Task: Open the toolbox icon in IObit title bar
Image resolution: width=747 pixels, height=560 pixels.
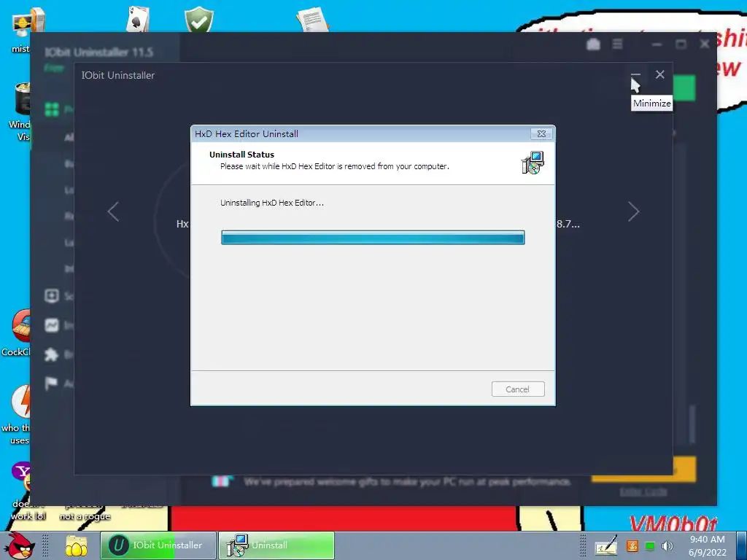Action: coord(593,44)
